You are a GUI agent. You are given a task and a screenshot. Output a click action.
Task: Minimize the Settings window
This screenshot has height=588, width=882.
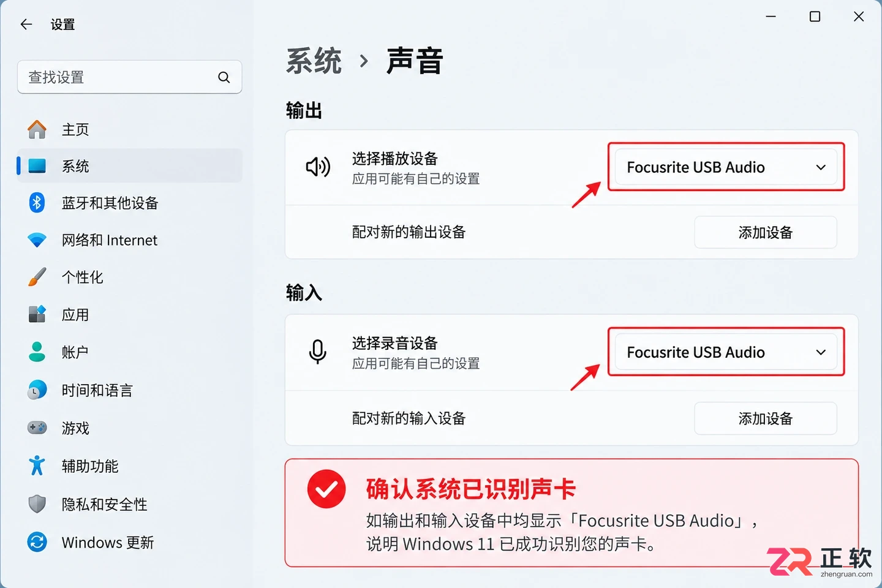point(771,17)
